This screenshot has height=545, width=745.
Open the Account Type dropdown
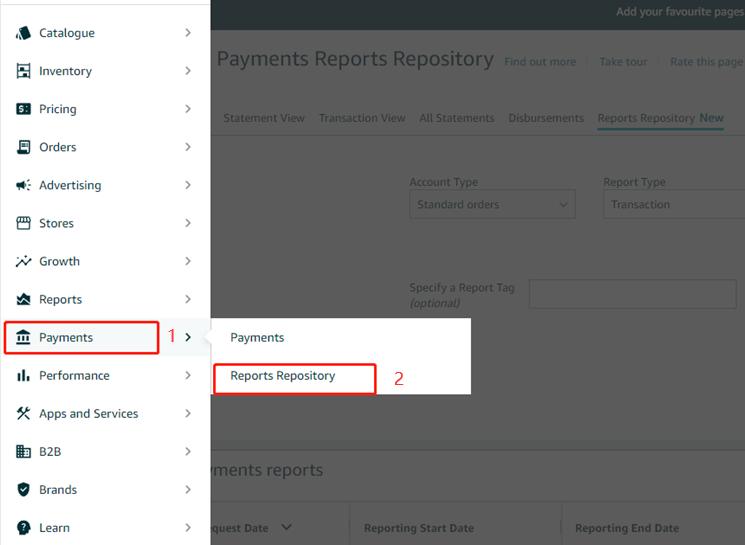(492, 204)
